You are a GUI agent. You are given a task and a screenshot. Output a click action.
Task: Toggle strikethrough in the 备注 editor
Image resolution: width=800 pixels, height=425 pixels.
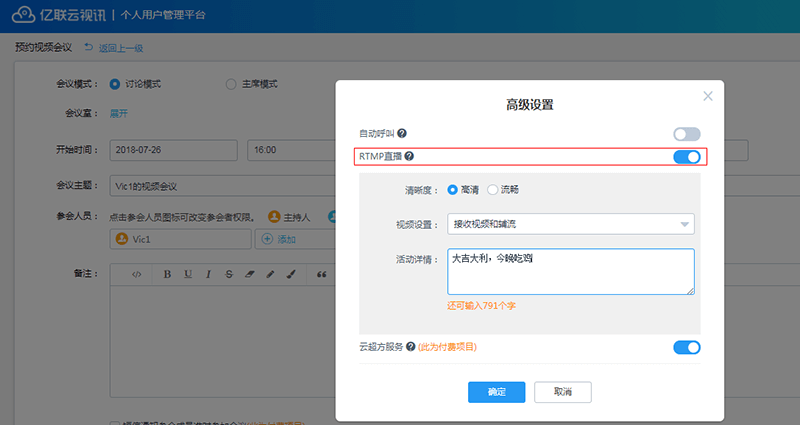click(229, 274)
